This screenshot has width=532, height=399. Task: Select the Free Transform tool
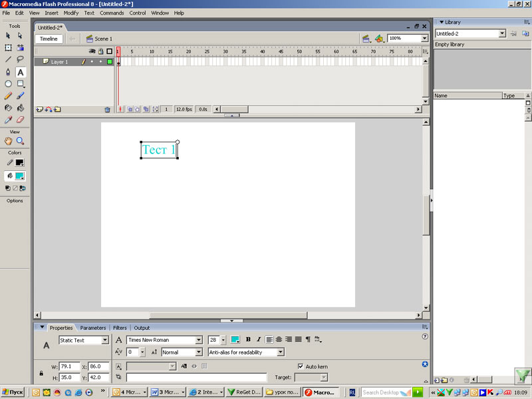click(x=9, y=48)
